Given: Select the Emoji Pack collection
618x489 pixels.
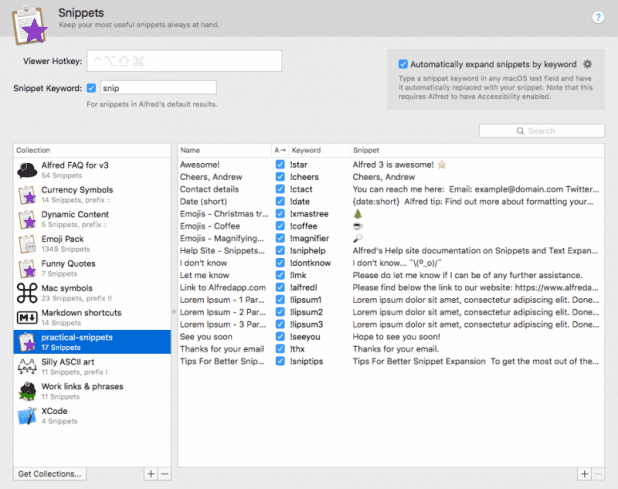Looking at the screenshot, I should (92, 244).
